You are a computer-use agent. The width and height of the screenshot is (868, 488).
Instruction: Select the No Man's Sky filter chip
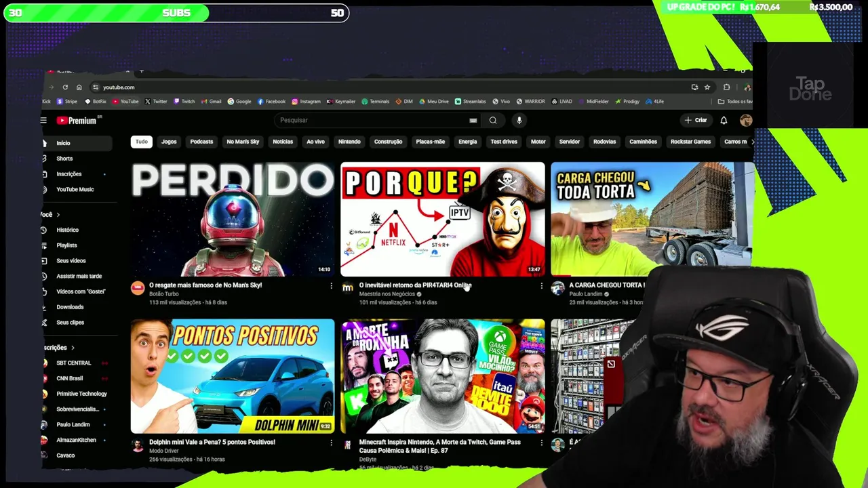243,142
